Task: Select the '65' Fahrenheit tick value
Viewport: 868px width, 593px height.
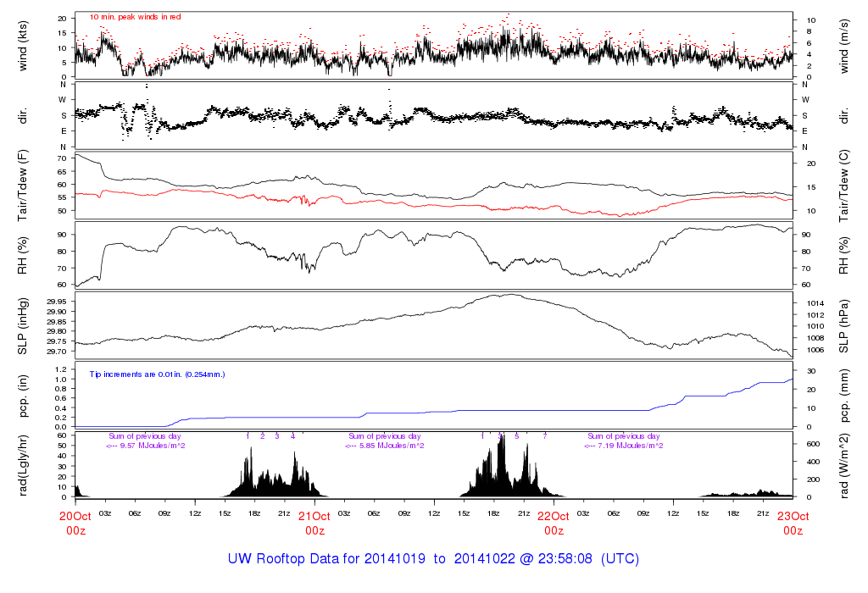Action: point(62,171)
